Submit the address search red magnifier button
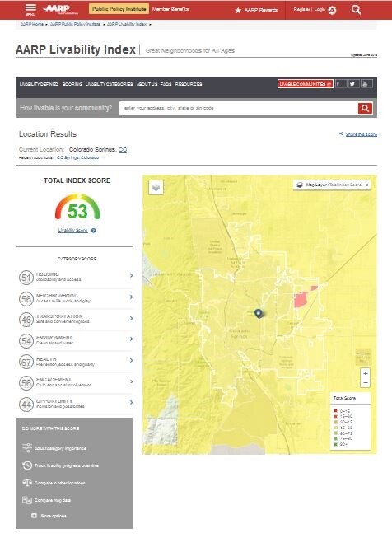The height and width of the screenshot is (538, 392). tap(366, 108)
